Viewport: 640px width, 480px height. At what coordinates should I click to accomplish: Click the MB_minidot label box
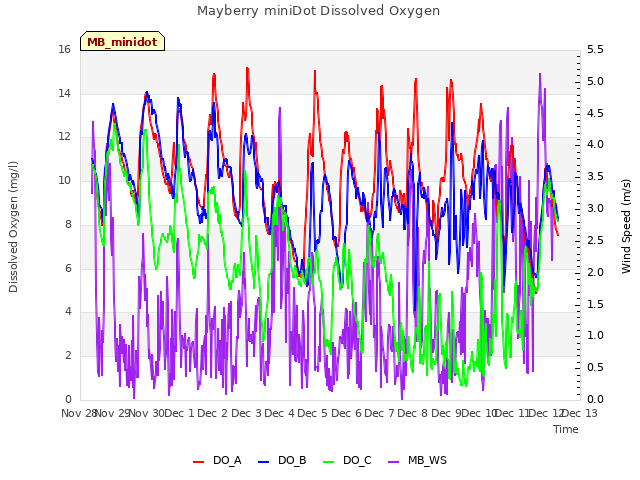coord(122,41)
